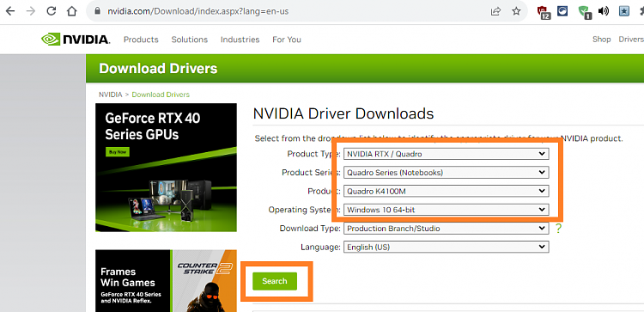Click the speaker volume extension icon

point(604,11)
